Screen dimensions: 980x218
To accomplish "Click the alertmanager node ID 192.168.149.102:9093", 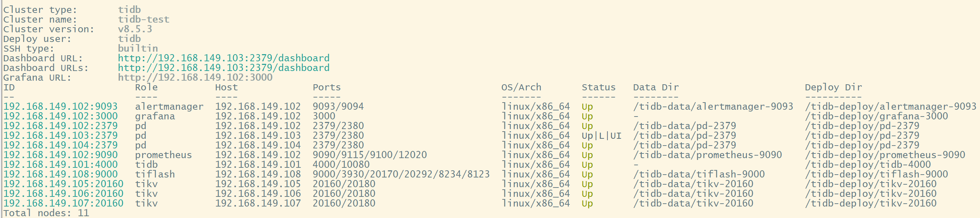I will pos(60,107).
